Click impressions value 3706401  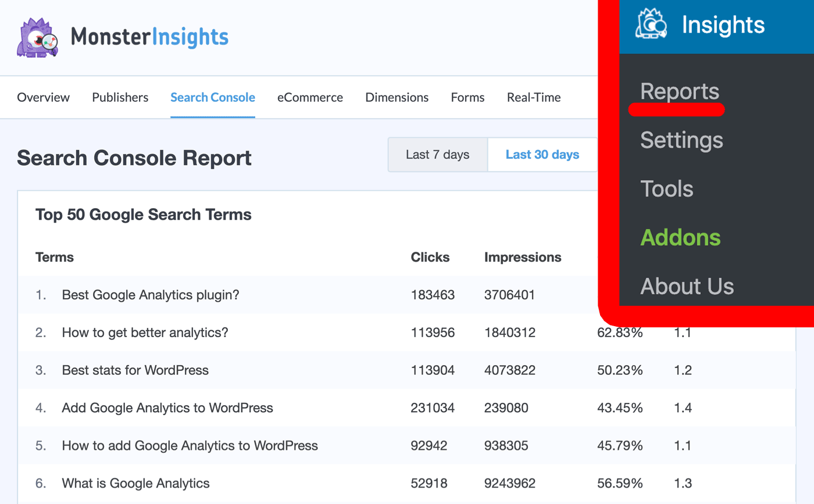[509, 295]
